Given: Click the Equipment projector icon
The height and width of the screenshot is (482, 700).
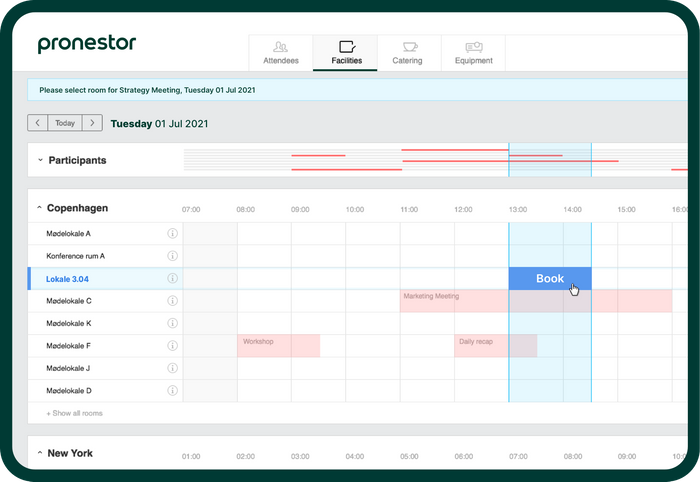Looking at the screenshot, I should coord(474,46).
